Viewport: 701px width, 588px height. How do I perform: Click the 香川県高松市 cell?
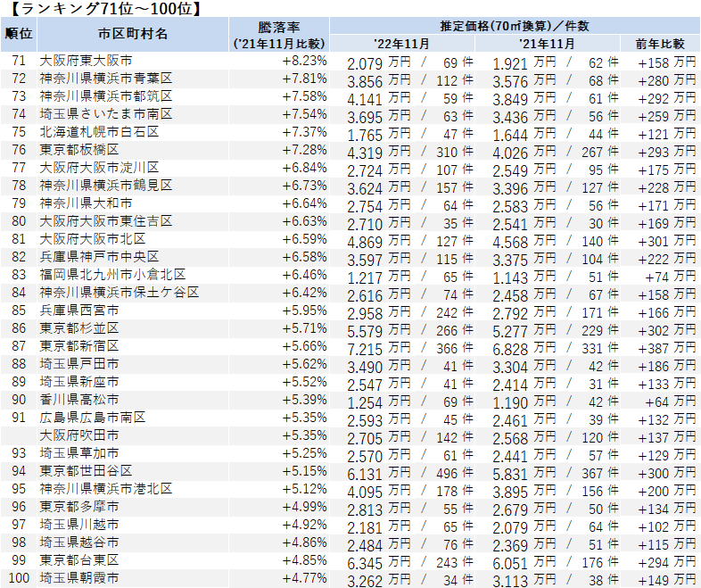[x=79, y=400]
